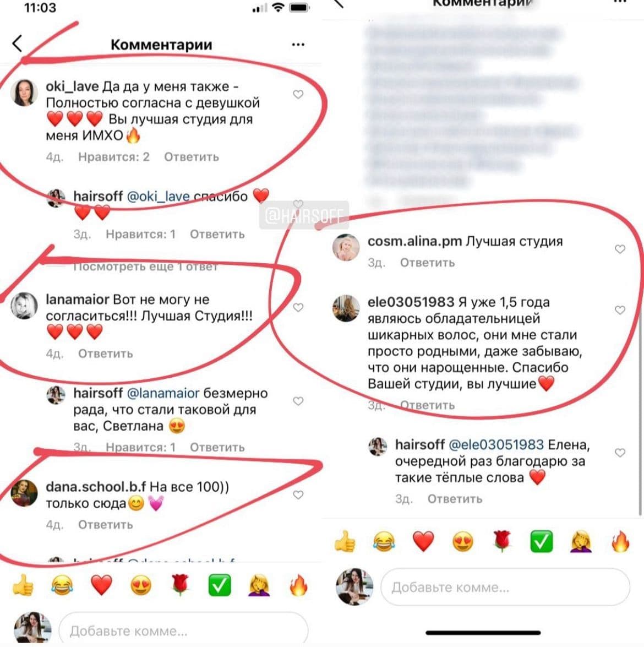
Task: View likes 'Нравится: 2' on oki_lave comment
Action: coord(114,157)
